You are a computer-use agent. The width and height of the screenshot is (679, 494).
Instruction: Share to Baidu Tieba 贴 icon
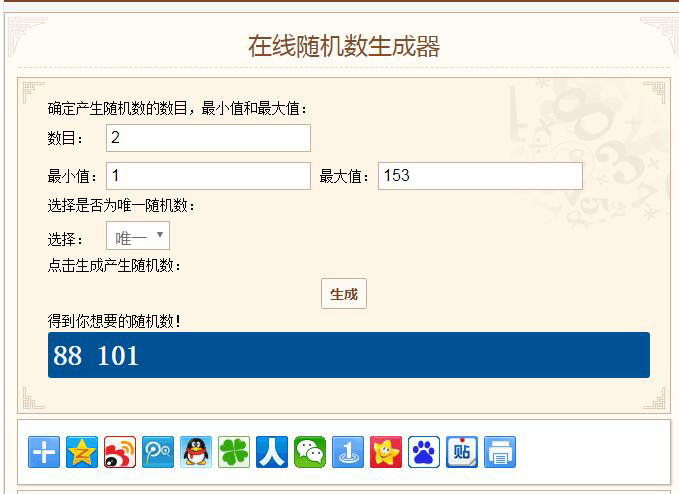pos(462,452)
